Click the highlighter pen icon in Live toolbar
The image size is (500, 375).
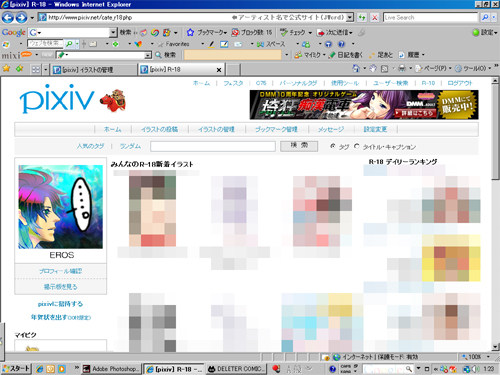pos(211,44)
